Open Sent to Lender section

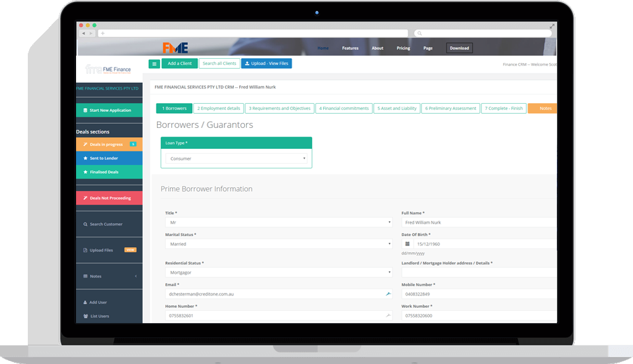109,158
